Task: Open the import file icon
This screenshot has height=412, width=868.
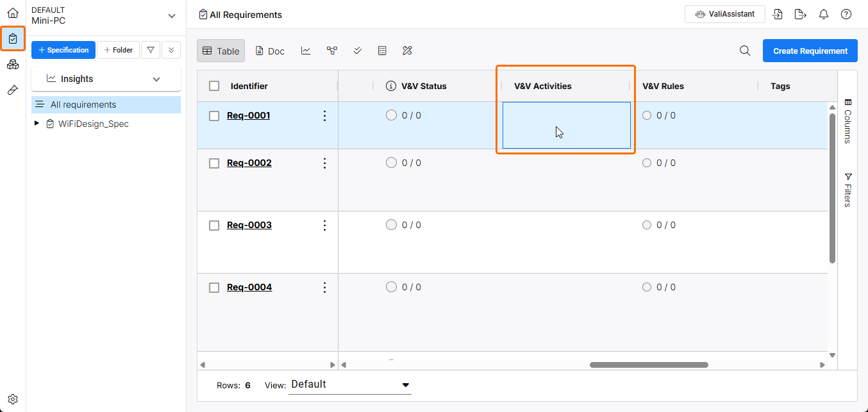Action: point(778,14)
